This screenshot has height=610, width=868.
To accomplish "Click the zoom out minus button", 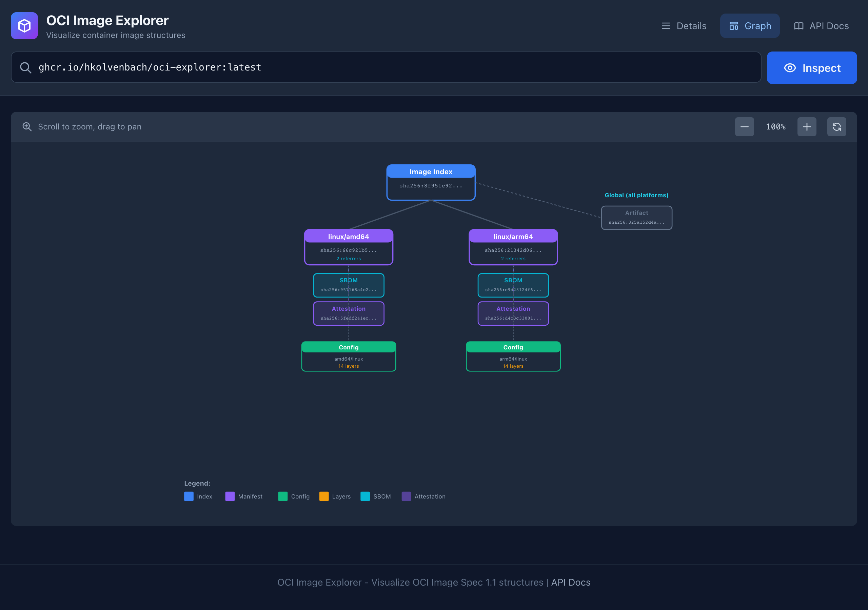I will (744, 127).
